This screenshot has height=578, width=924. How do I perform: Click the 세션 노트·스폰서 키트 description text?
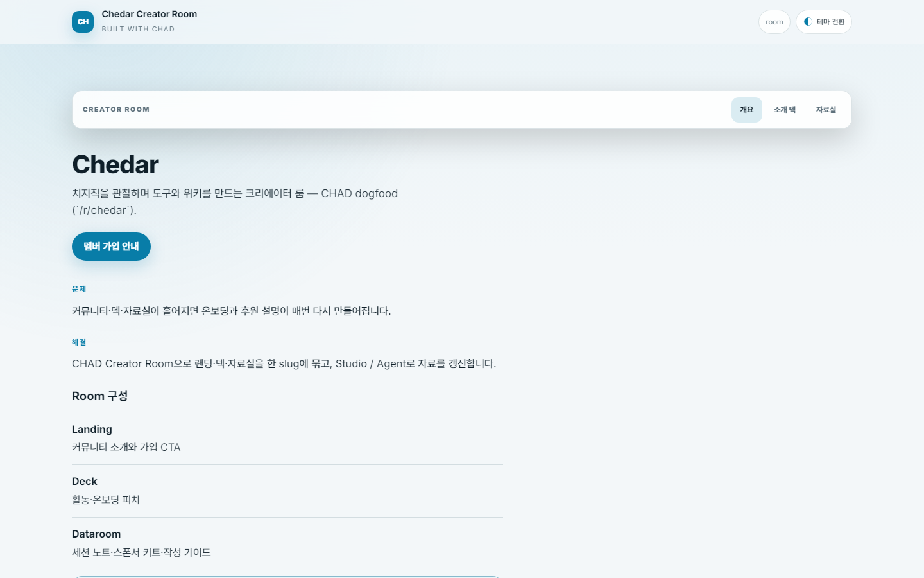pyautogui.click(x=141, y=552)
